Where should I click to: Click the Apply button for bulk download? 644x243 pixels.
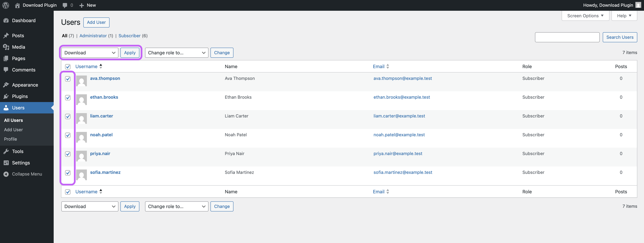pyautogui.click(x=130, y=53)
